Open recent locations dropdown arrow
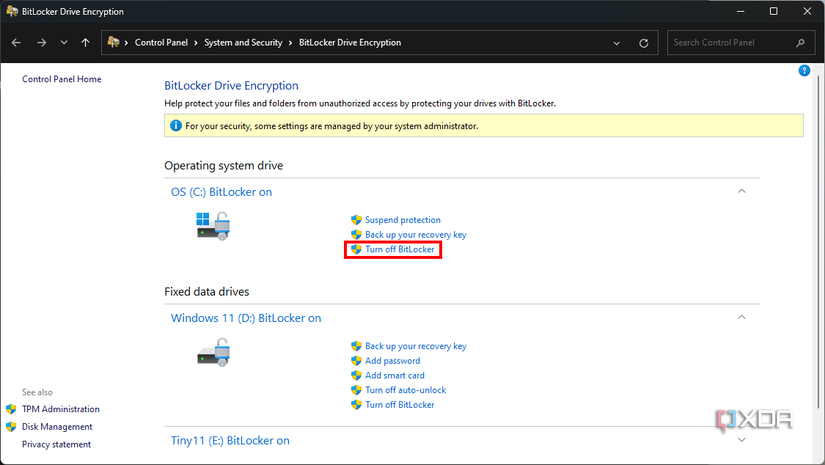The height and width of the screenshot is (465, 825). [x=64, y=43]
